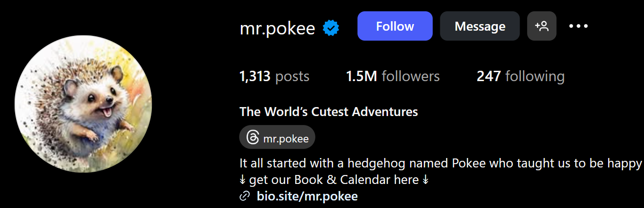Open the bio.site/mr.pokee link

click(x=307, y=196)
